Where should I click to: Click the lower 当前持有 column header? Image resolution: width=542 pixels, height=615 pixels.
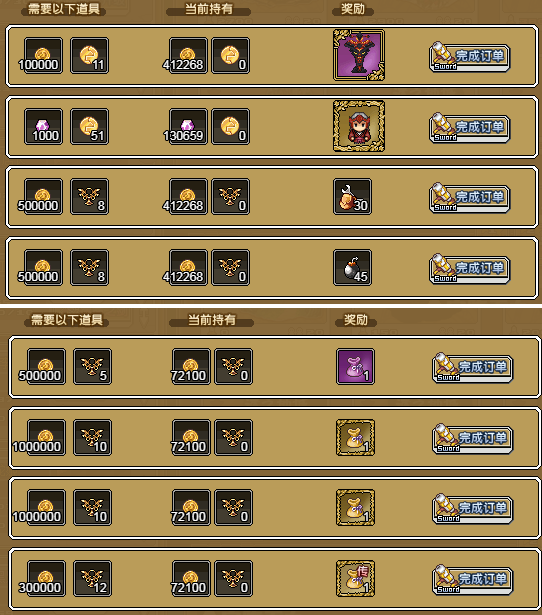pyautogui.click(x=211, y=320)
